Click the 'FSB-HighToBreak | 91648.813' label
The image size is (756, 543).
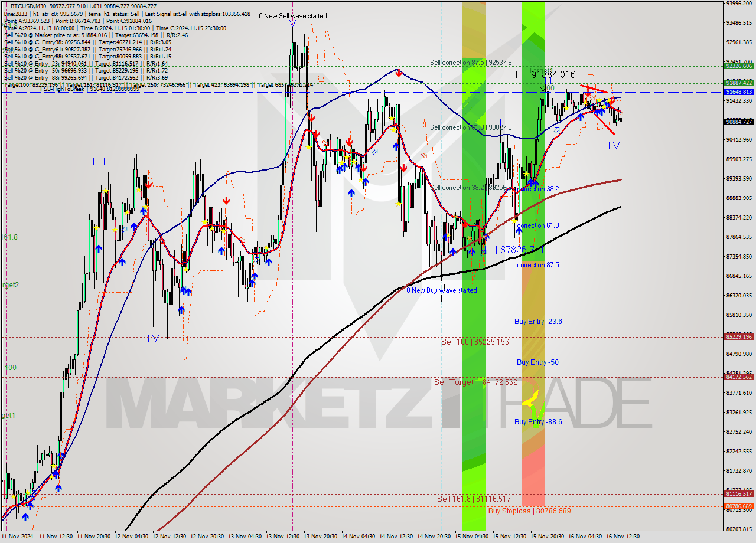[x=90, y=90]
